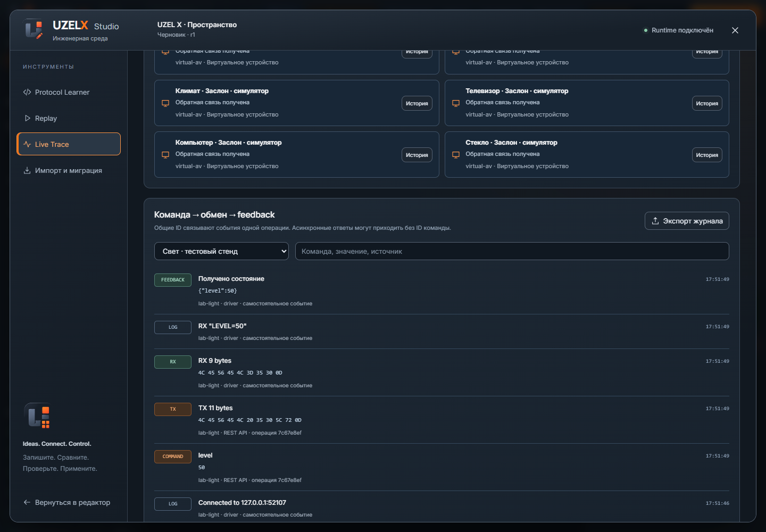Viewport: 766px width, 532px height.
Task: Open История for Телевизор · Заслон simulator
Action: click(x=707, y=103)
